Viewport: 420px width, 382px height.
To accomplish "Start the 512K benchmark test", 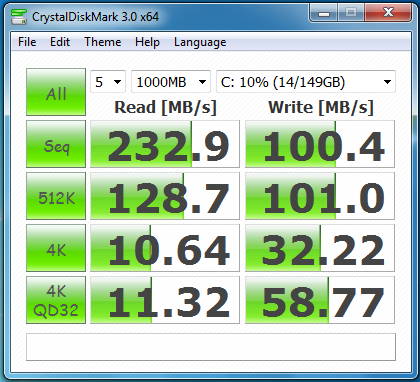I will [56, 196].
